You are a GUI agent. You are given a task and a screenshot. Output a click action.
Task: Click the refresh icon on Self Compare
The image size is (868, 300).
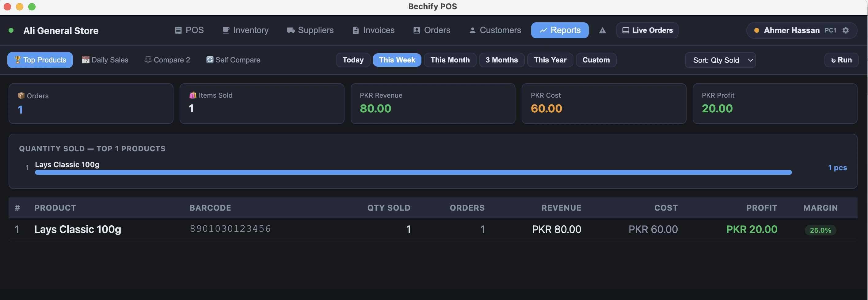coord(210,60)
